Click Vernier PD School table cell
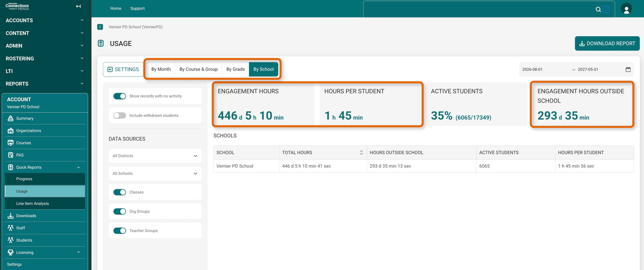This screenshot has height=270, width=644. coord(246,166)
